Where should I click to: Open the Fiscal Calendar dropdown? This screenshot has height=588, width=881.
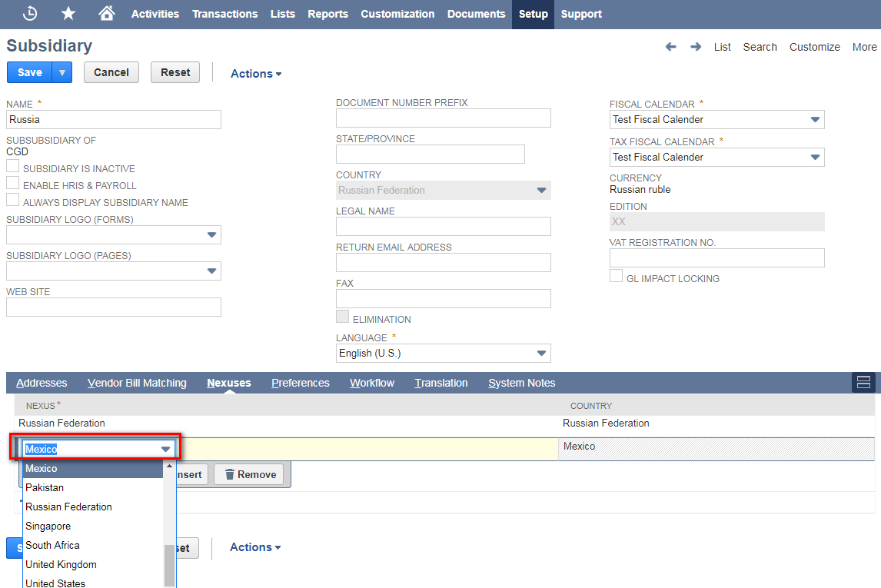coord(815,119)
